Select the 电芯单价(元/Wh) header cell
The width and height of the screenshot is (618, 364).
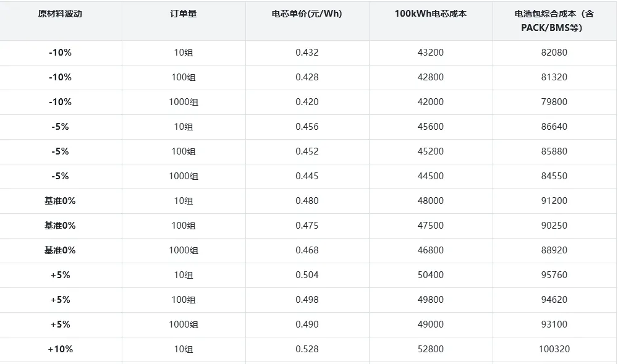[307, 14]
